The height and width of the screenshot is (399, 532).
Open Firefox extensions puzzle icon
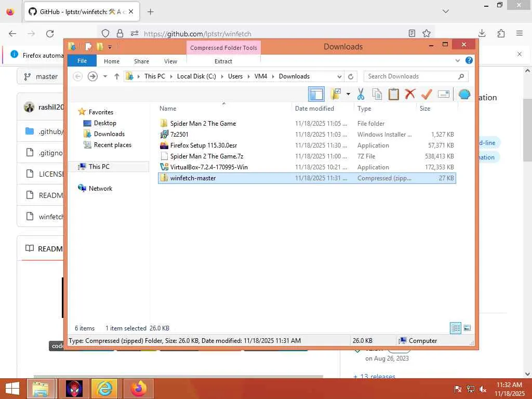pyautogui.click(x=501, y=33)
